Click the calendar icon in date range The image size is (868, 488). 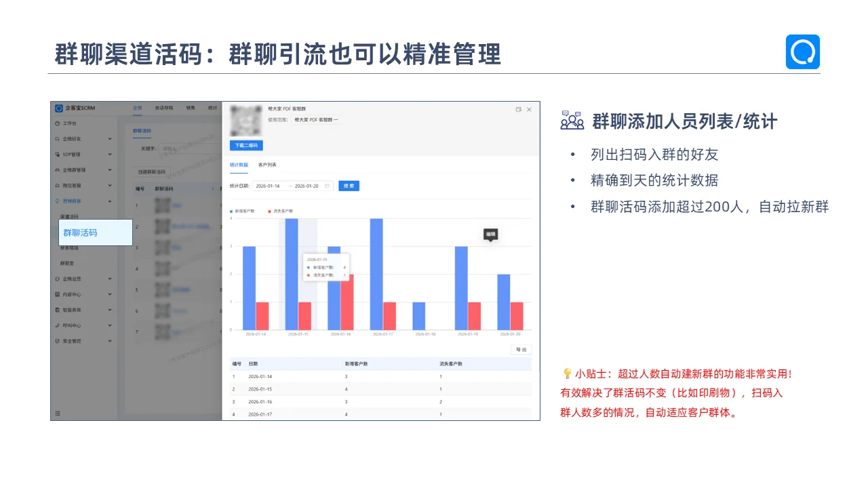point(327,186)
